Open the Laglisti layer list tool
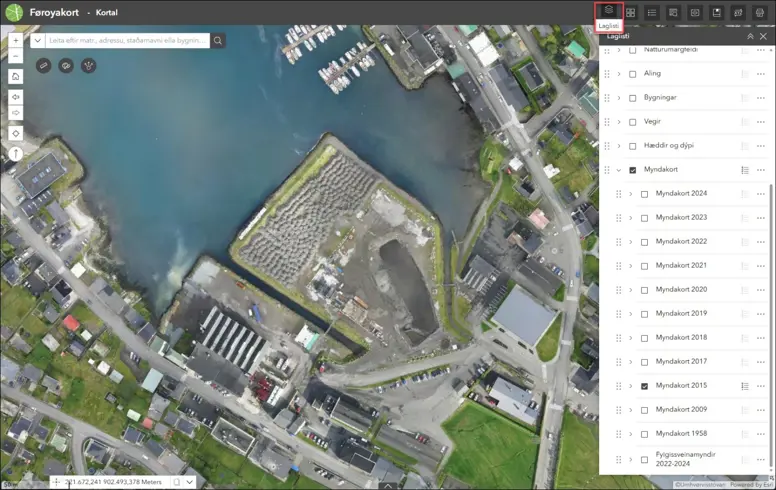 (609, 12)
